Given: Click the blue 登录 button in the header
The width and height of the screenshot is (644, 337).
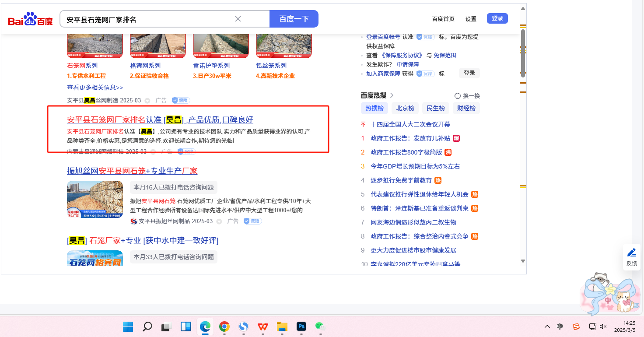Looking at the screenshot, I should pyautogui.click(x=497, y=18).
